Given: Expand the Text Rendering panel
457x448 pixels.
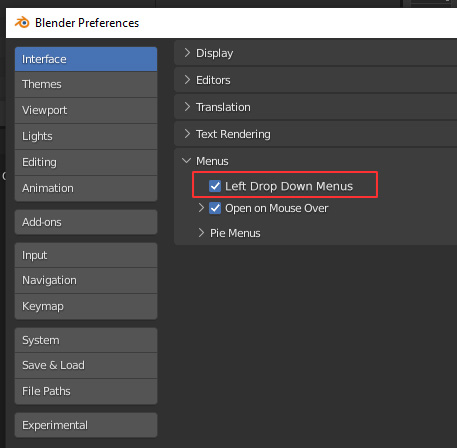Looking at the screenshot, I should [x=315, y=134].
